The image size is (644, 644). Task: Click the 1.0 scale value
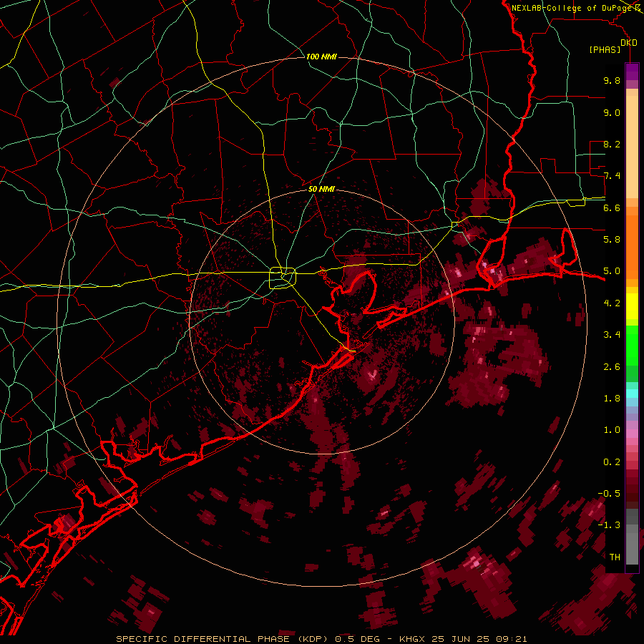pos(612,430)
